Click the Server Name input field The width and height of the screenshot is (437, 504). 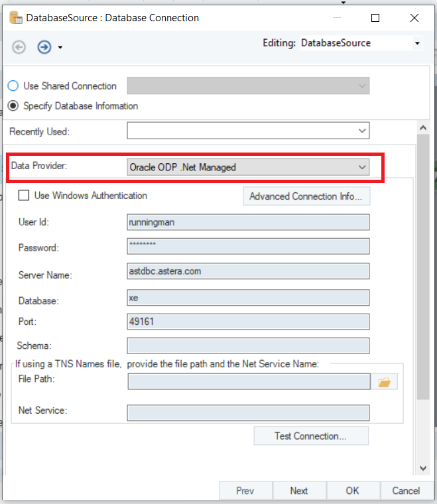tap(247, 271)
